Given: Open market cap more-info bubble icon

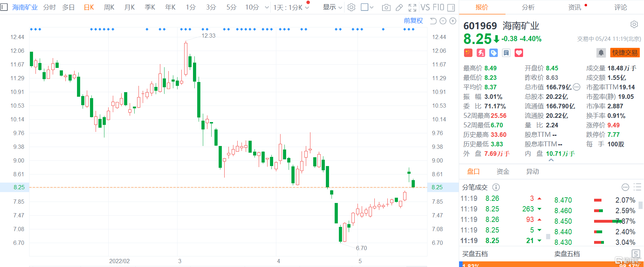Looking at the screenshot, I should (577, 87).
